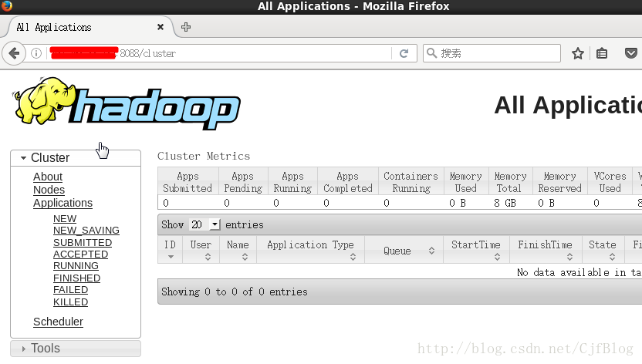Expand the Tools menu section
This screenshot has height=364, width=642.
pyautogui.click(x=76, y=349)
